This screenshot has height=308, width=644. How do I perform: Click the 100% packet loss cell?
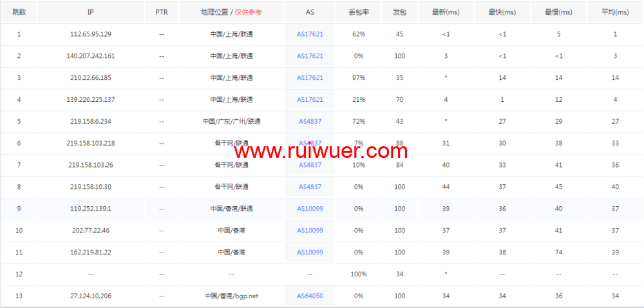pyautogui.click(x=359, y=274)
